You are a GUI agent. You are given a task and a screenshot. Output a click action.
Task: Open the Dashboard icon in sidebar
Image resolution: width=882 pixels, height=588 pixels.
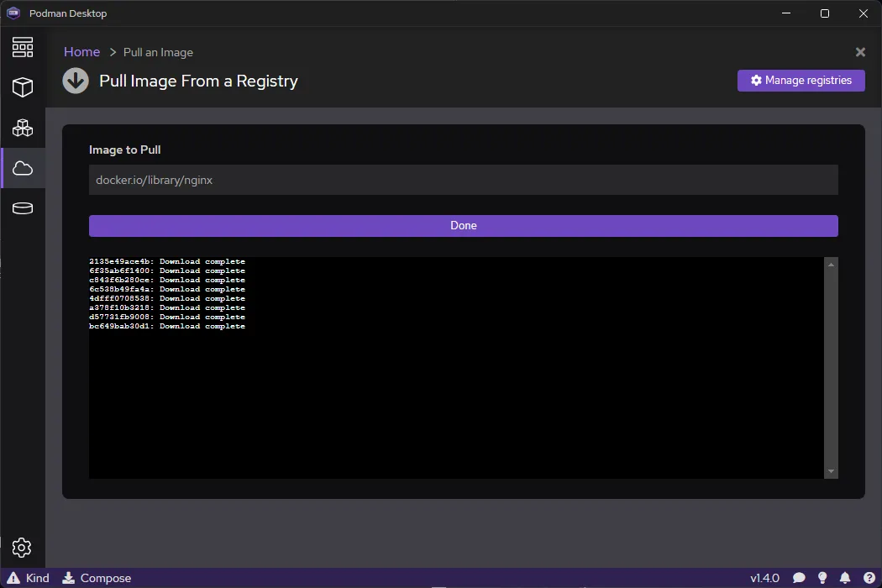pos(23,47)
